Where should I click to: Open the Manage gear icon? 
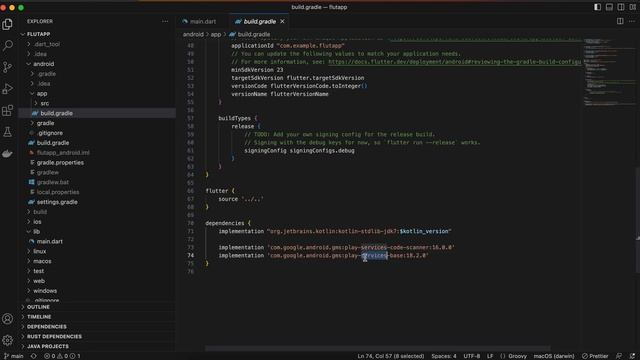[x=7, y=340]
